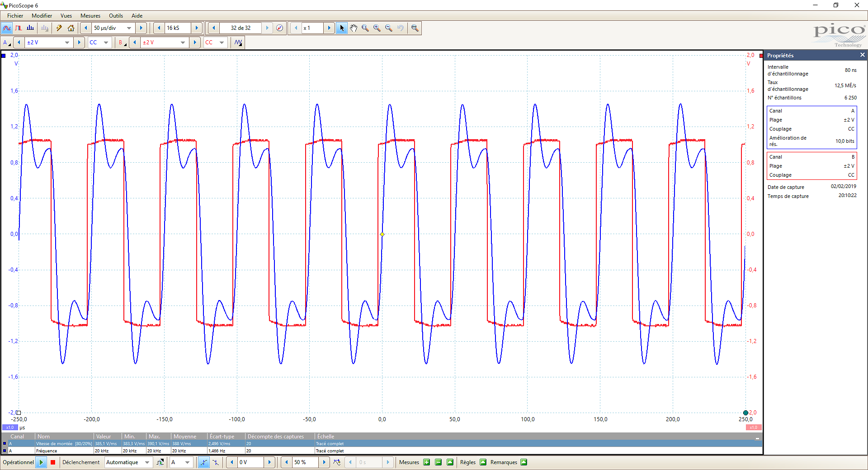Raise trigger threshold 0 V right arrow
Viewport: 868px width, 470px height.
click(x=269, y=462)
